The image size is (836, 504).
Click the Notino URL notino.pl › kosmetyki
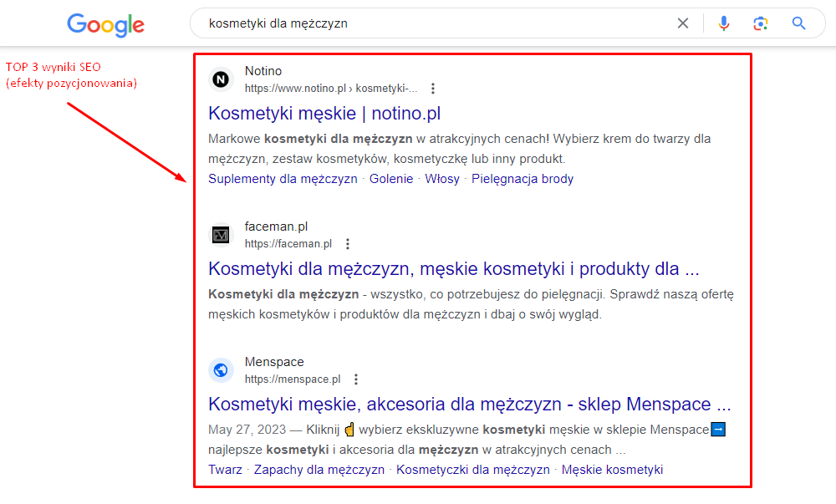point(331,89)
